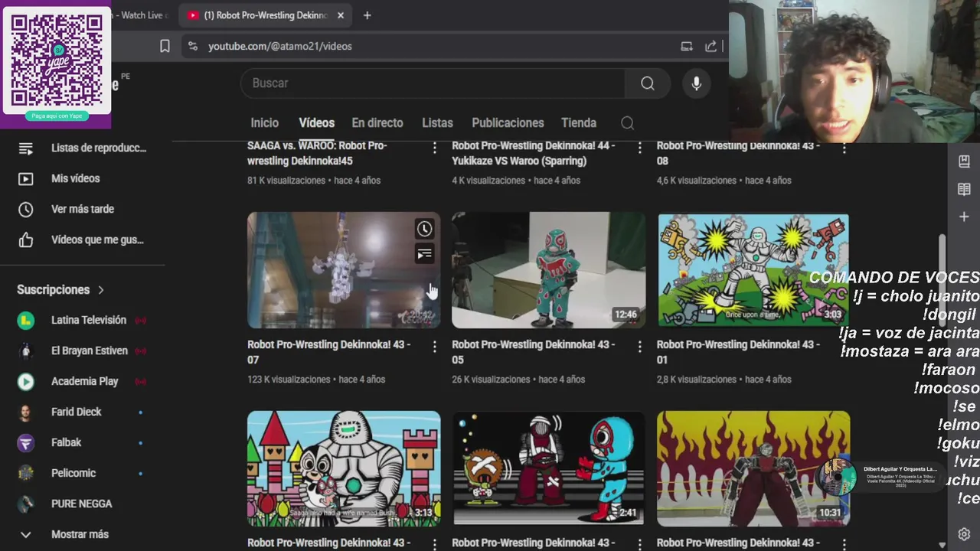Select the Vídeos channel tab
980x551 pixels.
(x=316, y=122)
